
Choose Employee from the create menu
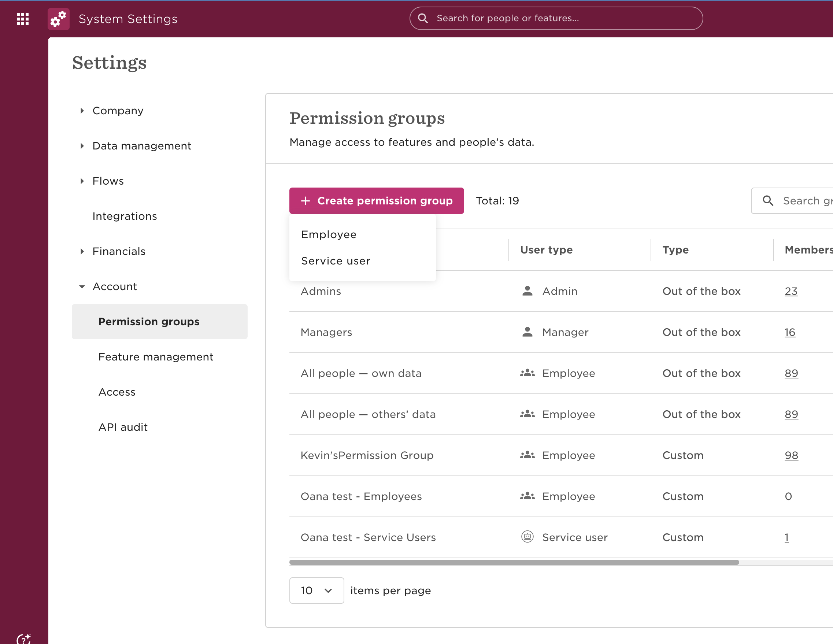tap(329, 234)
